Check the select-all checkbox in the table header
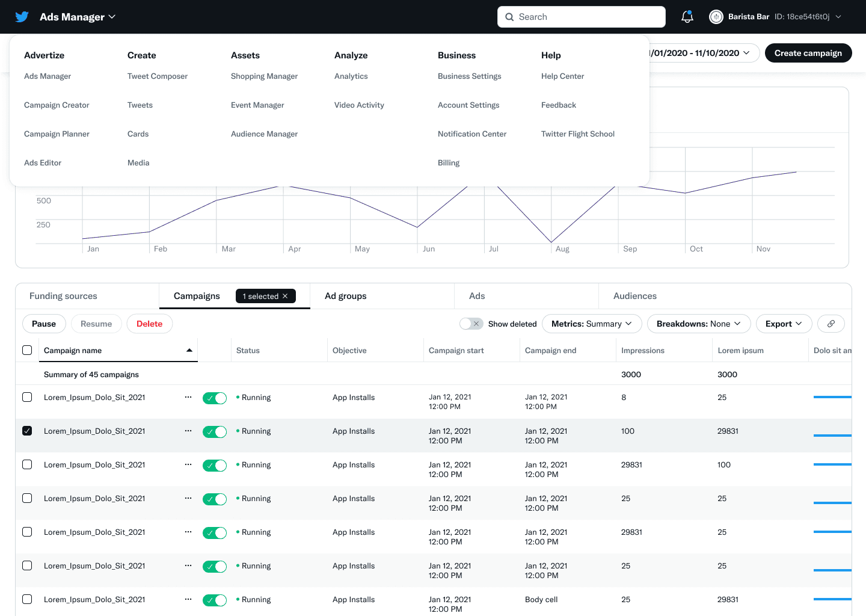Viewport: 866px width, 616px height. click(x=27, y=350)
